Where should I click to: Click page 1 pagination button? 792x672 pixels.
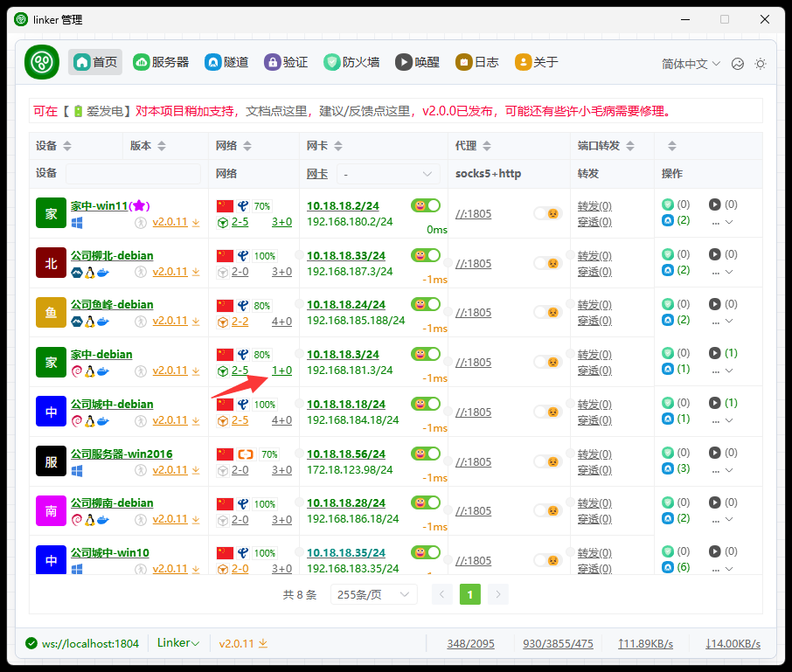click(x=469, y=594)
